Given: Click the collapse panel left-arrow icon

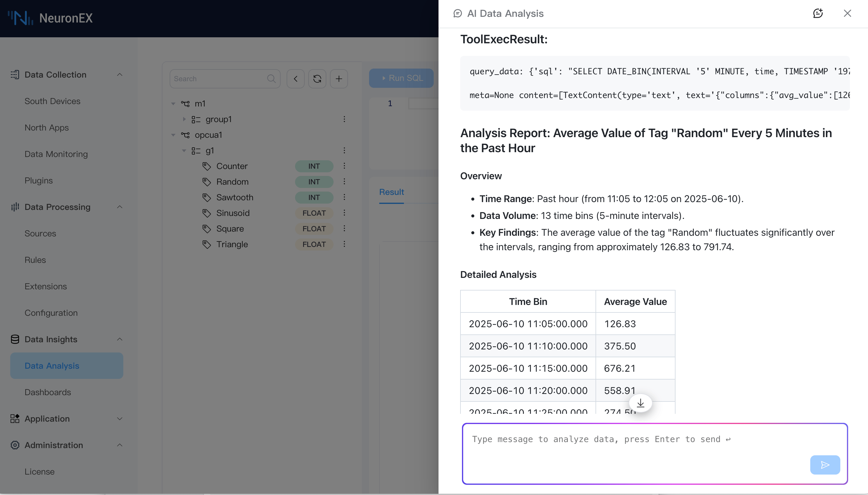Looking at the screenshot, I should [295, 79].
